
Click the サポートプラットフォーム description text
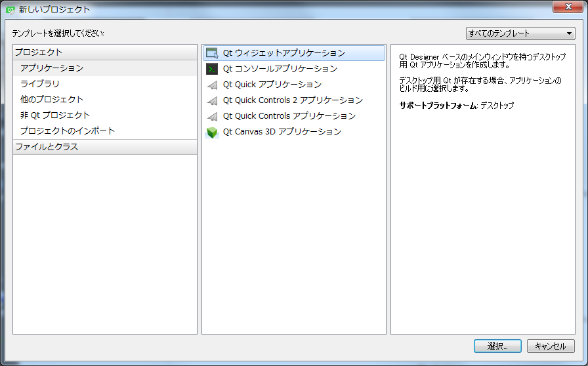456,106
